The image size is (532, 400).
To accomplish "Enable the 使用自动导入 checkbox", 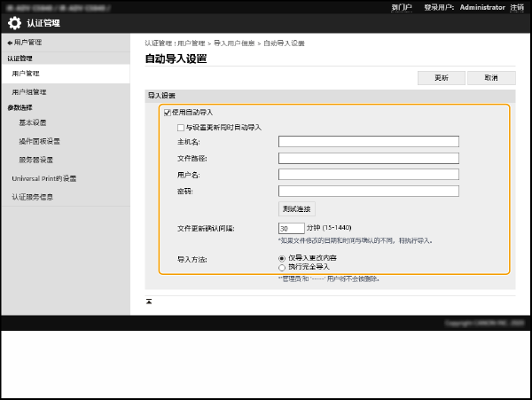I will point(168,113).
